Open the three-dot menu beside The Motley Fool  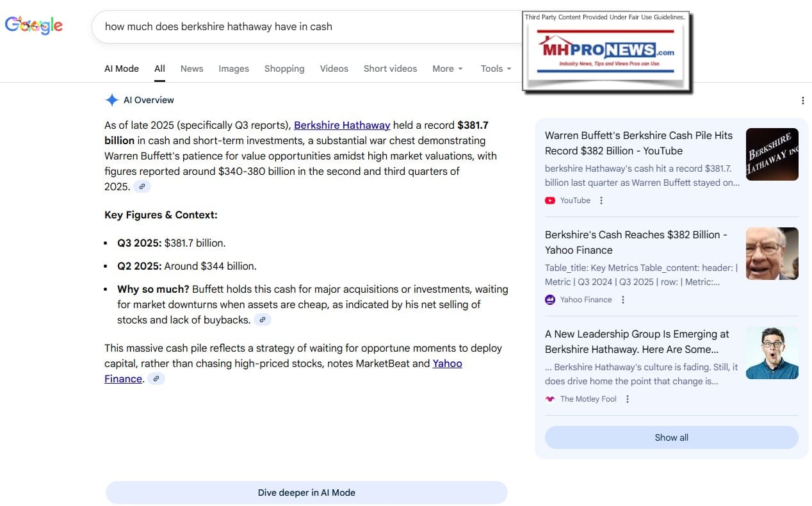(x=627, y=399)
